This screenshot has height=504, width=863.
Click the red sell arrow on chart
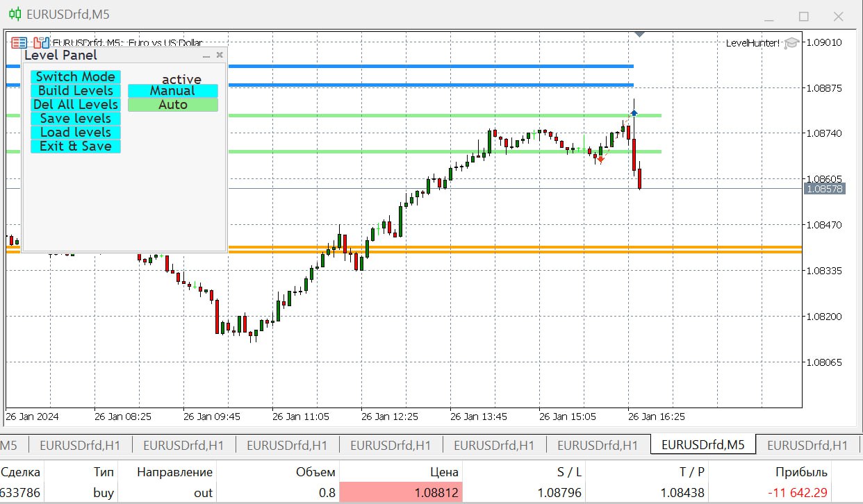click(x=600, y=160)
